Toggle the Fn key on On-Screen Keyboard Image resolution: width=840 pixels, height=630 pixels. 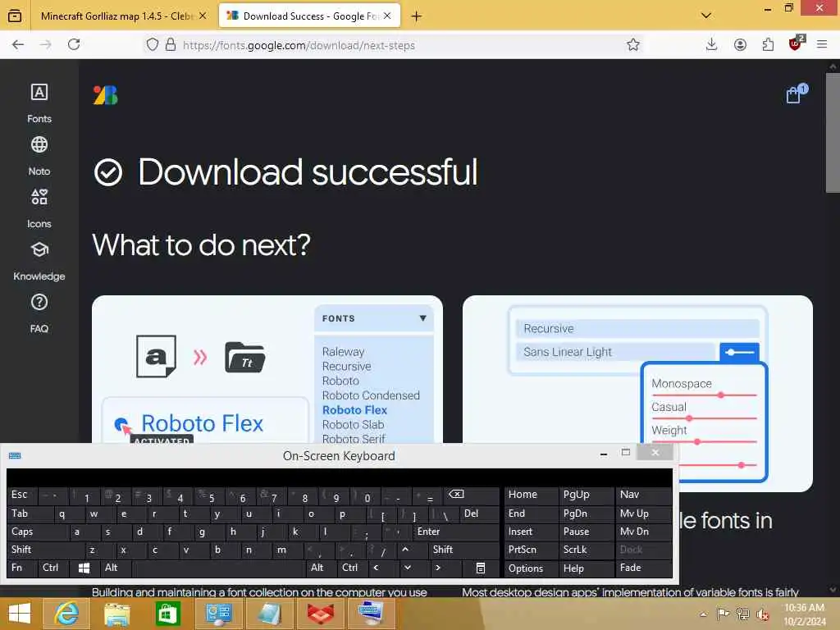pyautogui.click(x=21, y=568)
